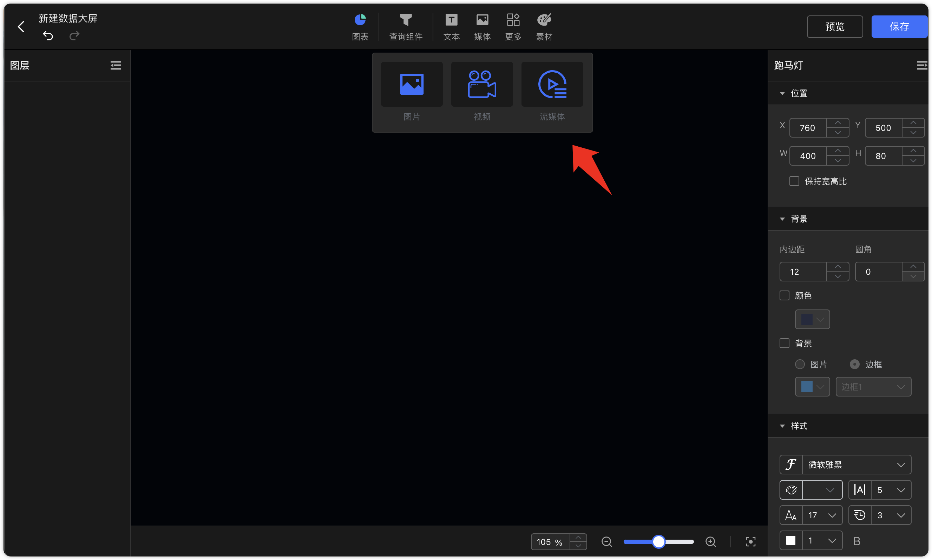Screen dimensions: 932x560
Task: Decrease the Y position value
Action: 913,133
